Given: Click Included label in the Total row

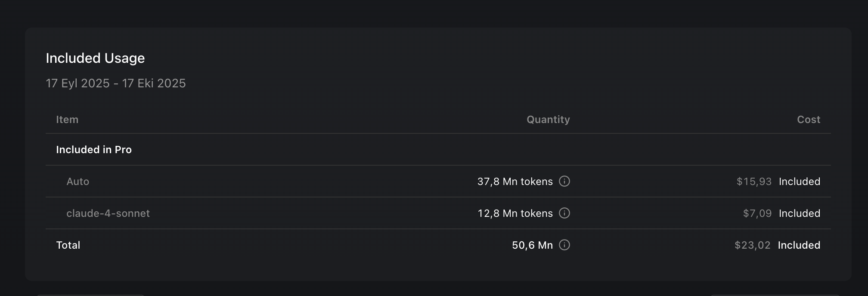Looking at the screenshot, I should tap(799, 245).
